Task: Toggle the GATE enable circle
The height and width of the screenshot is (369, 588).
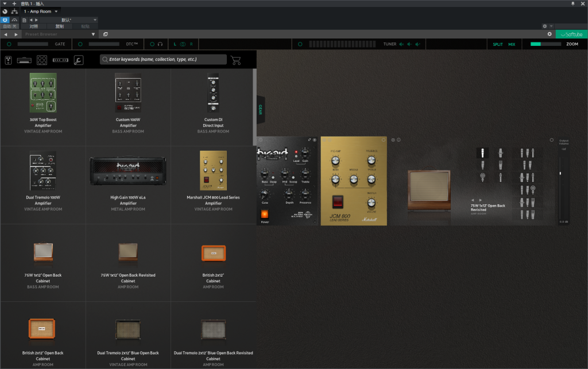Action: 9,44
